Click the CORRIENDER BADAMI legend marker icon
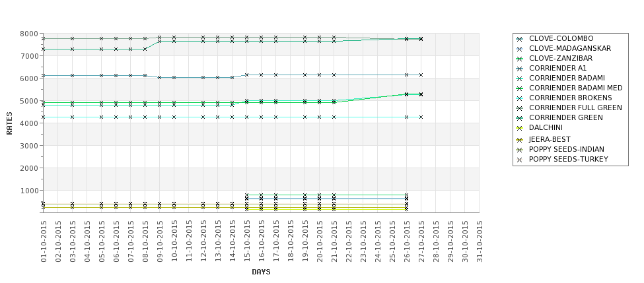 click(520, 79)
